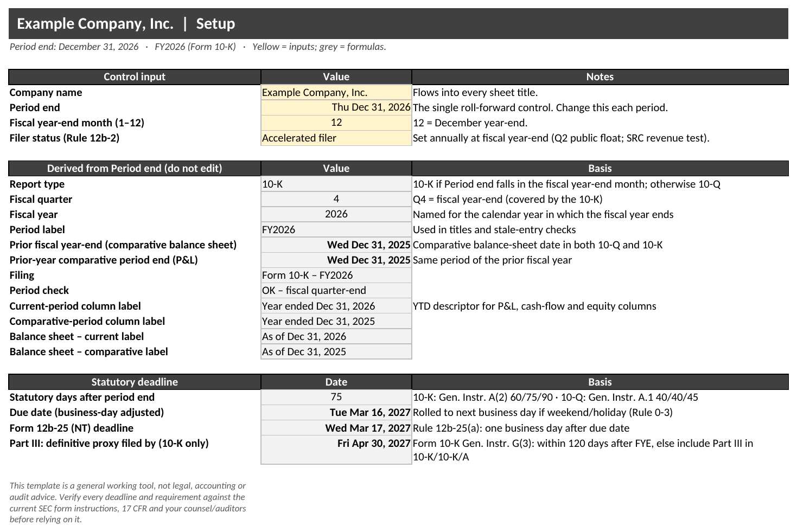Click the Control input header

pyautogui.click(x=135, y=77)
